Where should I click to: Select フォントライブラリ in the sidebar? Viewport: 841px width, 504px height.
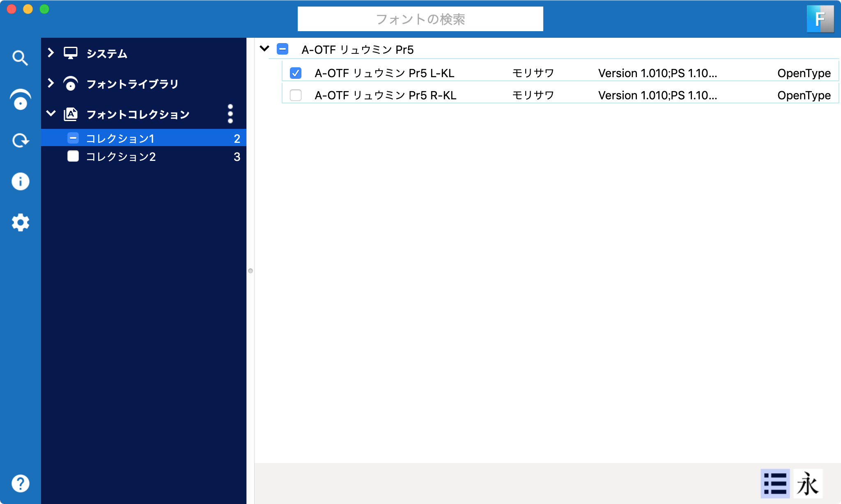(133, 84)
